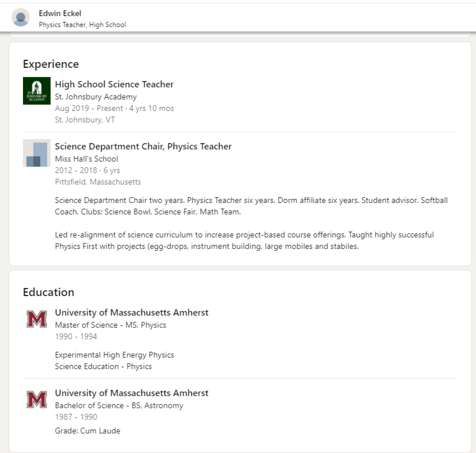The image size is (476, 453).
Task: Open the Miss Hall's School company name
Action: [86, 159]
